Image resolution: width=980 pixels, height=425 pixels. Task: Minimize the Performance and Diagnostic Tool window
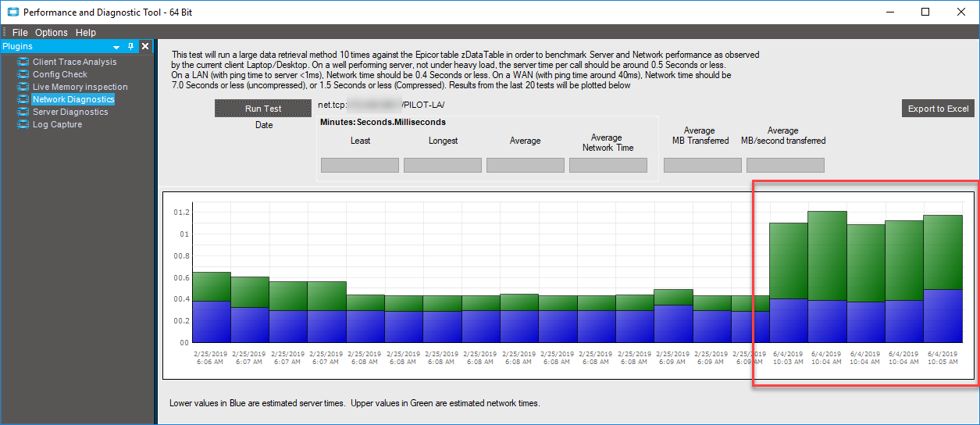click(x=889, y=12)
